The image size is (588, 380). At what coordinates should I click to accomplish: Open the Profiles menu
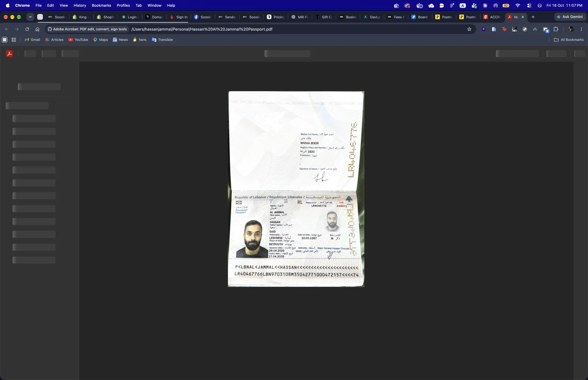pyautogui.click(x=123, y=6)
